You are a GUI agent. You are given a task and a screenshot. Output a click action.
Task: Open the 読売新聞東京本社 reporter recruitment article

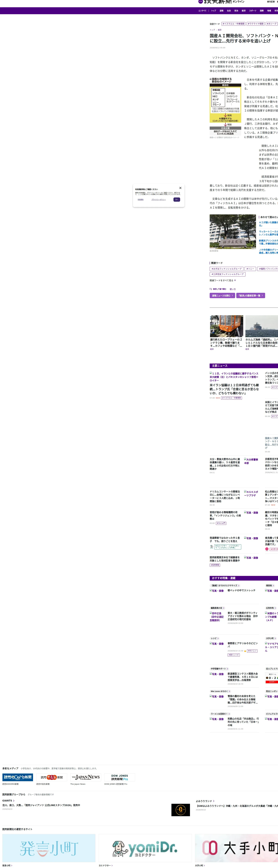point(225,559)
